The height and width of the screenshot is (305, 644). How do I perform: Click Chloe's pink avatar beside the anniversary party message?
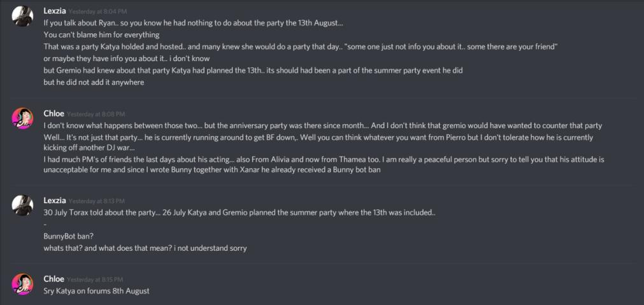(x=22, y=118)
